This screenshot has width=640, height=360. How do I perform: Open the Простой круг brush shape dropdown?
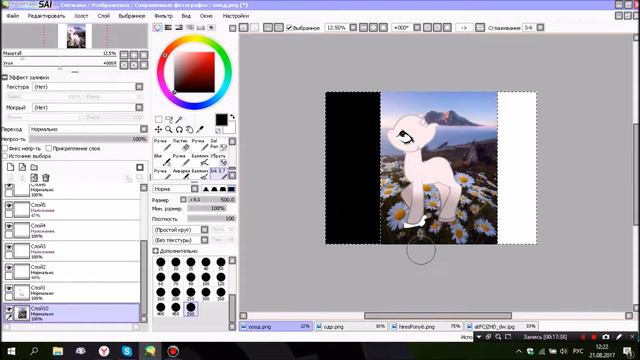pyautogui.click(x=204, y=229)
